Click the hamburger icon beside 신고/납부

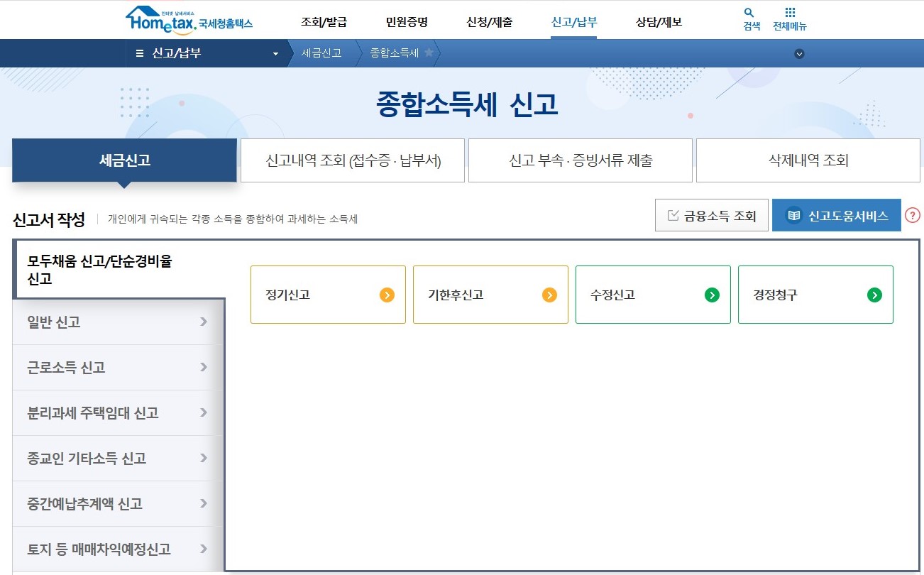click(140, 53)
